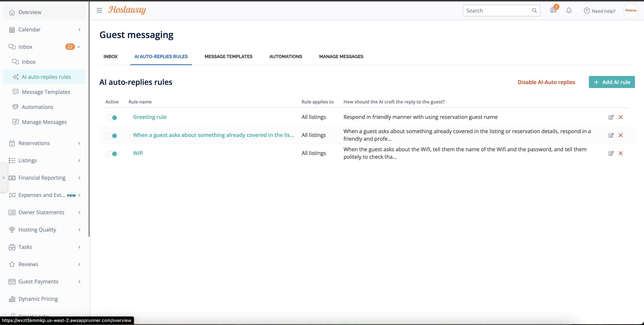Expand the Reservations chevron

click(79, 143)
